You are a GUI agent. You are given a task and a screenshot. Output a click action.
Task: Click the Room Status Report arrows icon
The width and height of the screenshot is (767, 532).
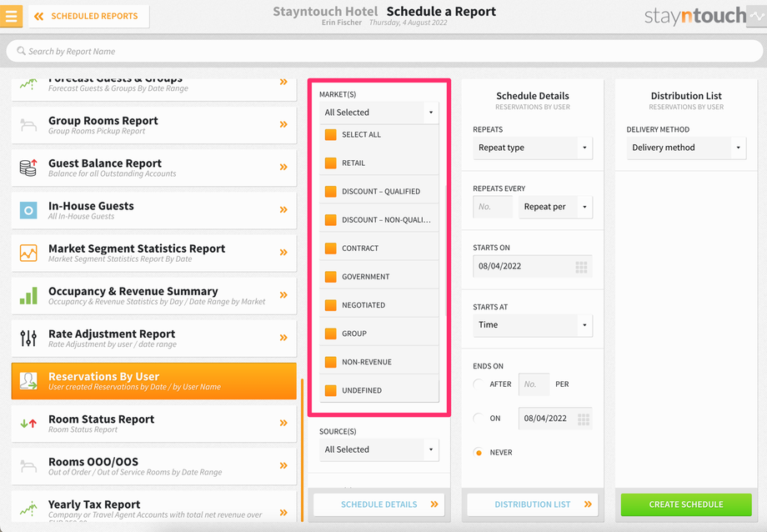coord(28,424)
